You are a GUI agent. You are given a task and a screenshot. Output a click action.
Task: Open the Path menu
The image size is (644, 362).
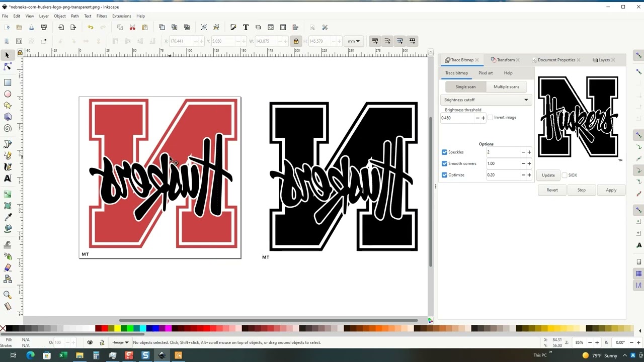(x=75, y=16)
